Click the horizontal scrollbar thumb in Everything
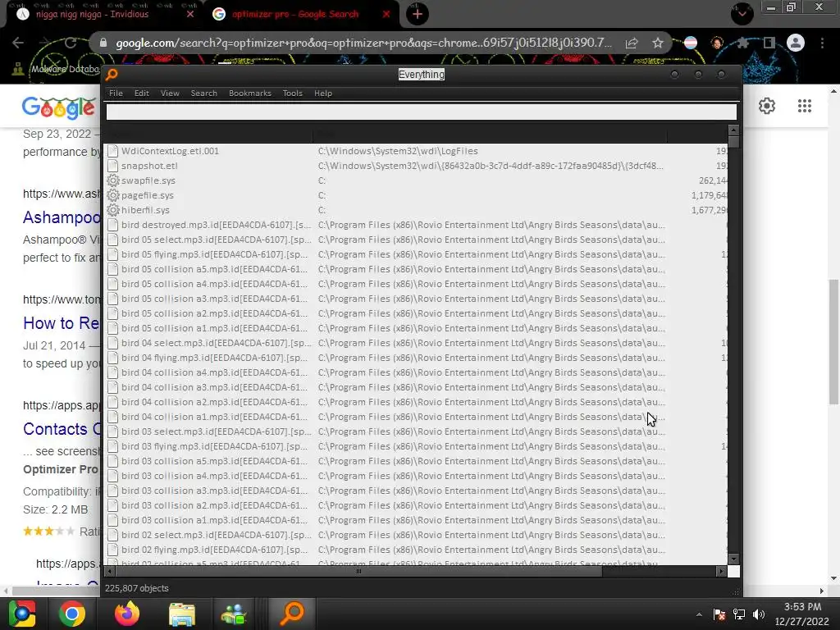Screen dimensions: 840x630 [358, 572]
